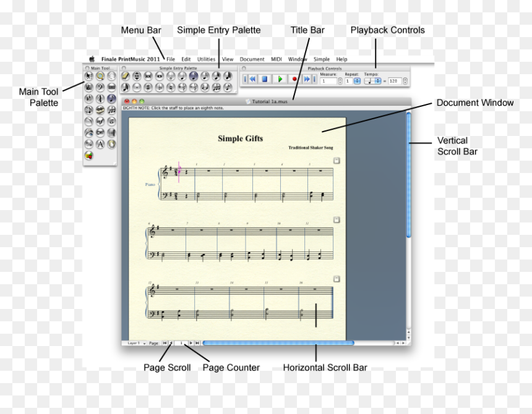Click the Measure number input field
This screenshot has height=414, width=532.
coord(328,81)
